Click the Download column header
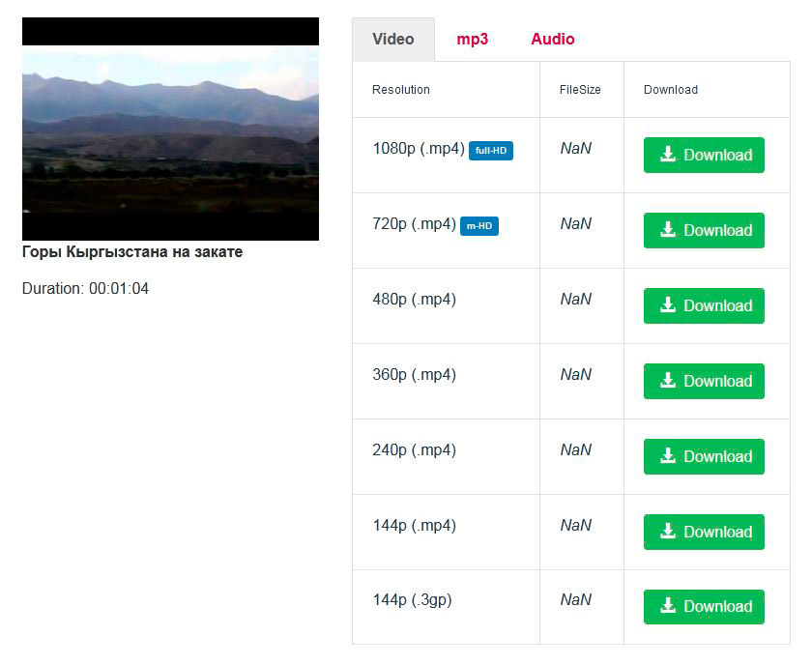Screen dimensions: 812x665 (x=671, y=90)
